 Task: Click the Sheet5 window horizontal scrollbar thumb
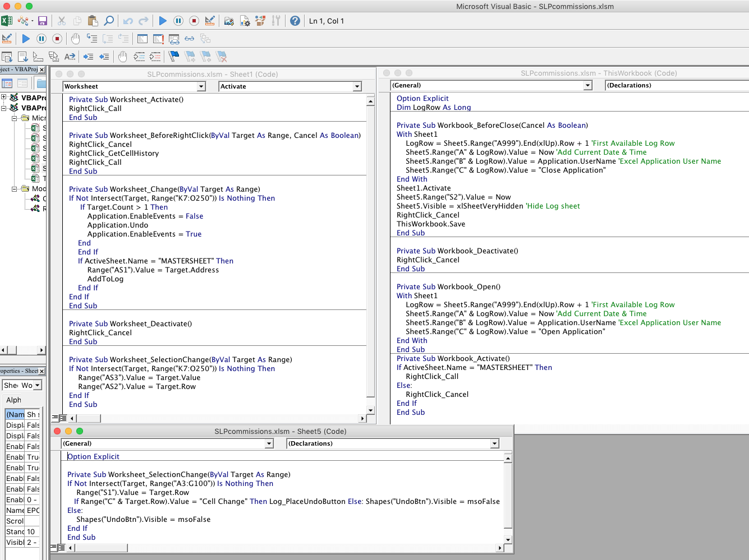point(102,548)
